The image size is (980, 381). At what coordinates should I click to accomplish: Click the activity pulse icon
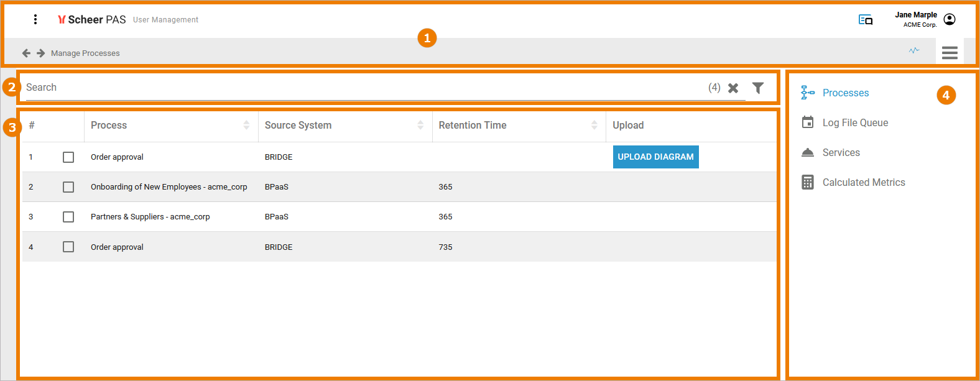coord(913,50)
